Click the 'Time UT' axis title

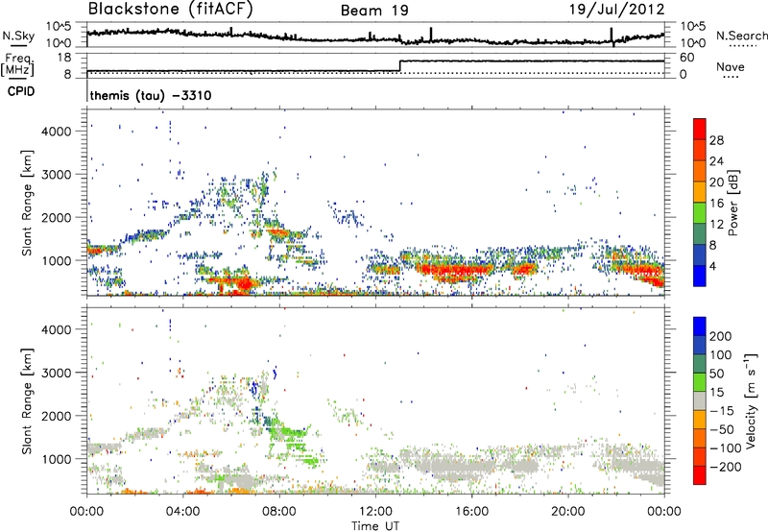tap(375, 526)
